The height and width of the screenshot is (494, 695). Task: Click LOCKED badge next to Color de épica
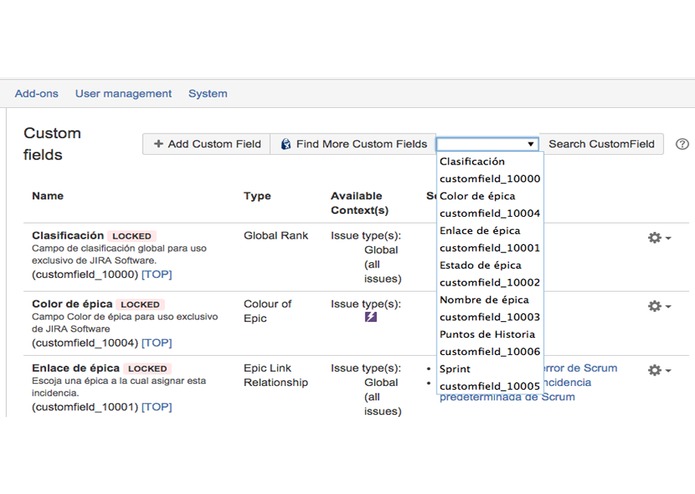pos(140,304)
